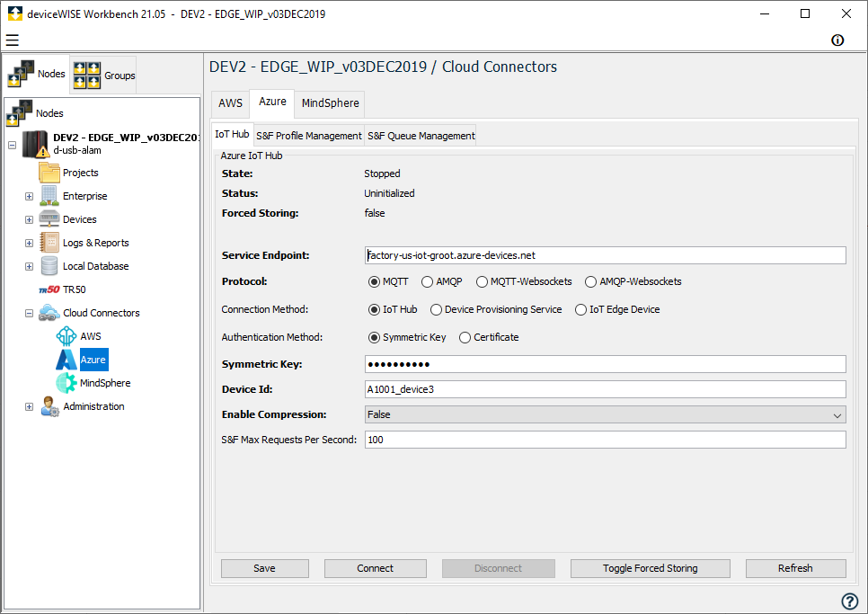The height and width of the screenshot is (614, 868).
Task: Switch to the Azure connector tab
Action: tap(272, 102)
